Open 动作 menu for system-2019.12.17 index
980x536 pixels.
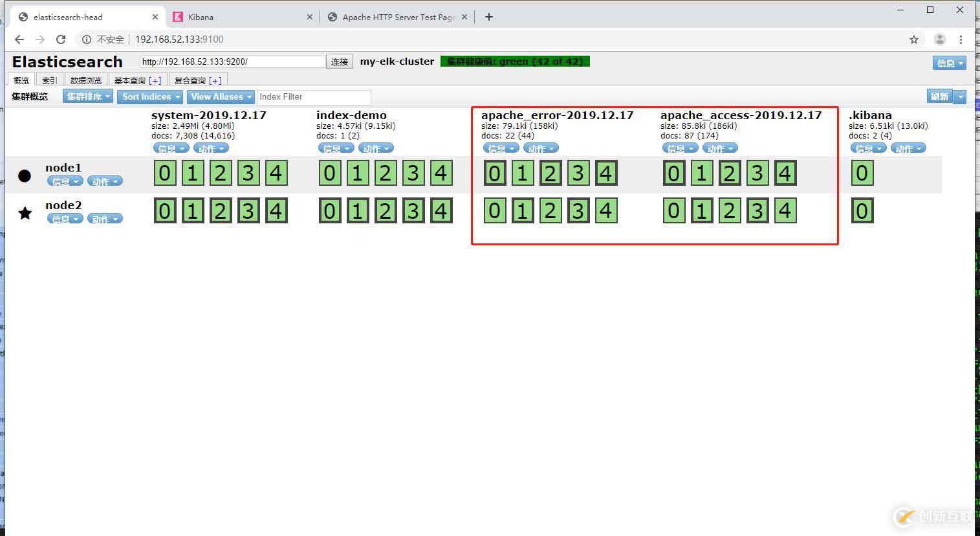pos(211,148)
